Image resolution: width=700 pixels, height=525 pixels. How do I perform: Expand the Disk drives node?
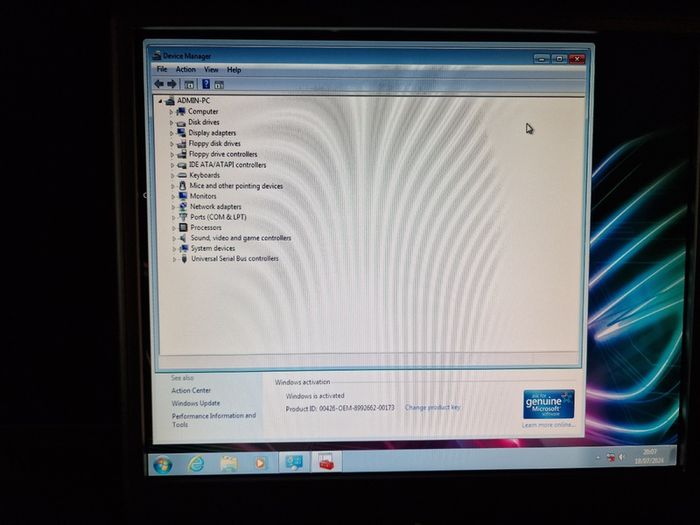171,122
